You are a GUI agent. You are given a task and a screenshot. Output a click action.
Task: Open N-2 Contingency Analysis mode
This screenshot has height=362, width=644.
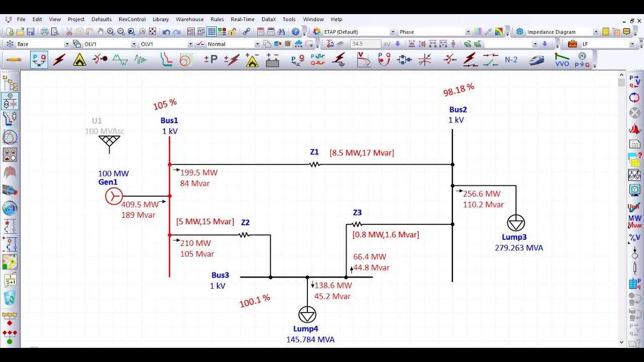(511, 60)
